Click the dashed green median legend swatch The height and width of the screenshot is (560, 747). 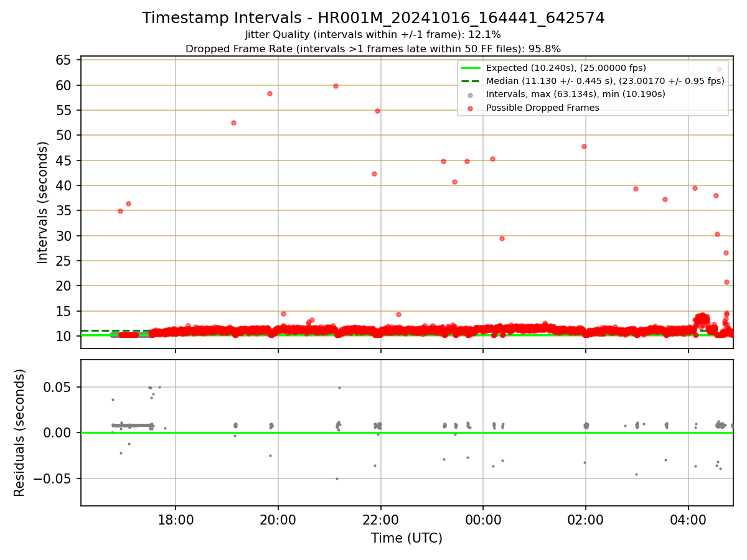pyautogui.click(x=470, y=81)
